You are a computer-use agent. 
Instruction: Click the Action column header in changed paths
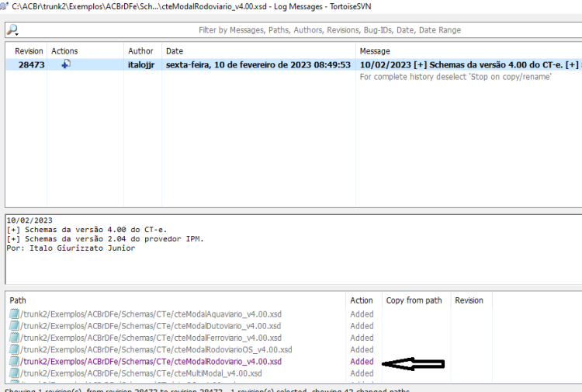pyautogui.click(x=361, y=300)
